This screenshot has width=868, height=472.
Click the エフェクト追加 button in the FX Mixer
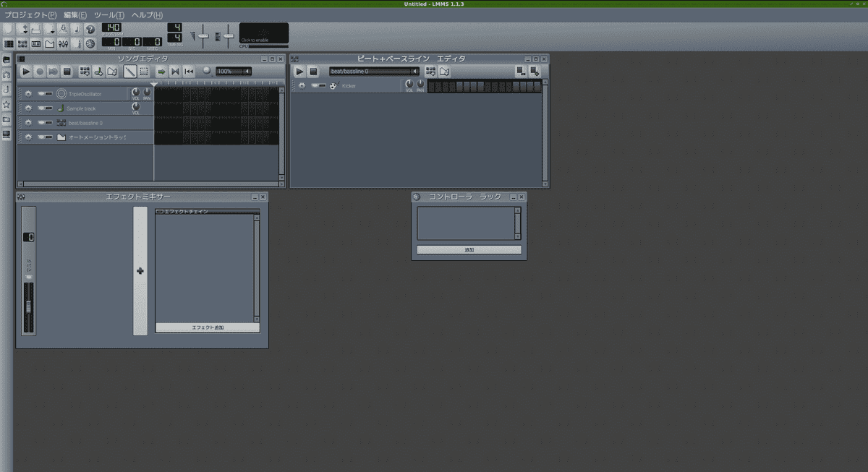tap(208, 327)
